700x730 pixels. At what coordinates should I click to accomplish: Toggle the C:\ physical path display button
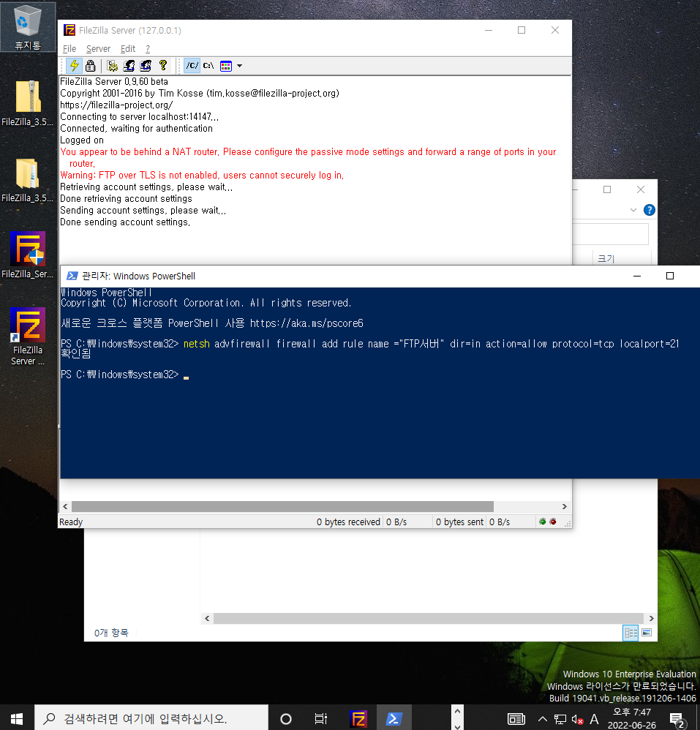click(x=208, y=66)
